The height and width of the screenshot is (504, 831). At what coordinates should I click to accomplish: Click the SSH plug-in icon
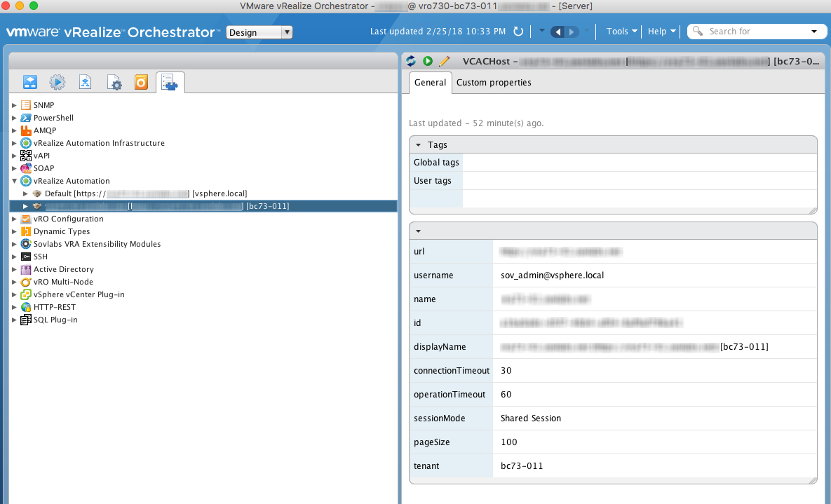(25, 257)
